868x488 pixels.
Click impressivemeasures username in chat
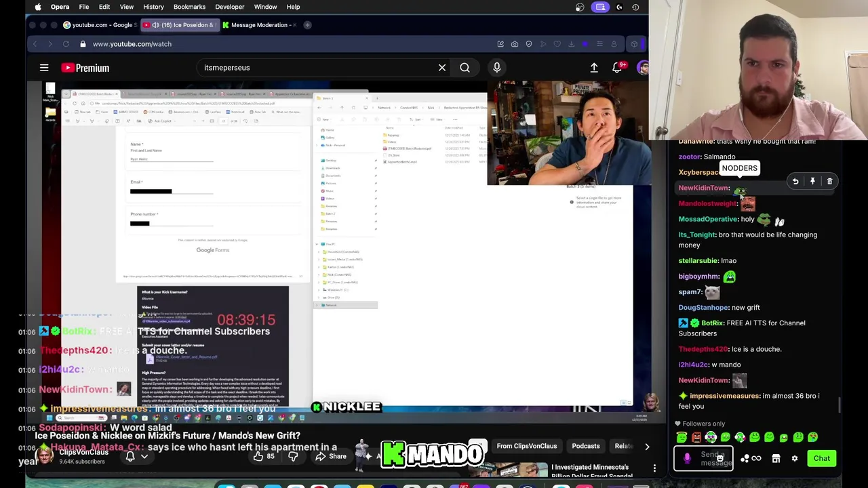(x=724, y=396)
